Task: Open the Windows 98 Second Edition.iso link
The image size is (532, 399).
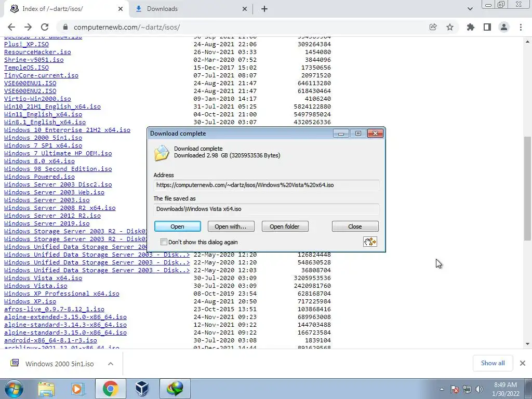Action: pos(58,169)
